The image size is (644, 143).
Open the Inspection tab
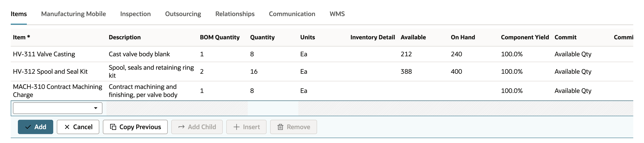(x=136, y=14)
